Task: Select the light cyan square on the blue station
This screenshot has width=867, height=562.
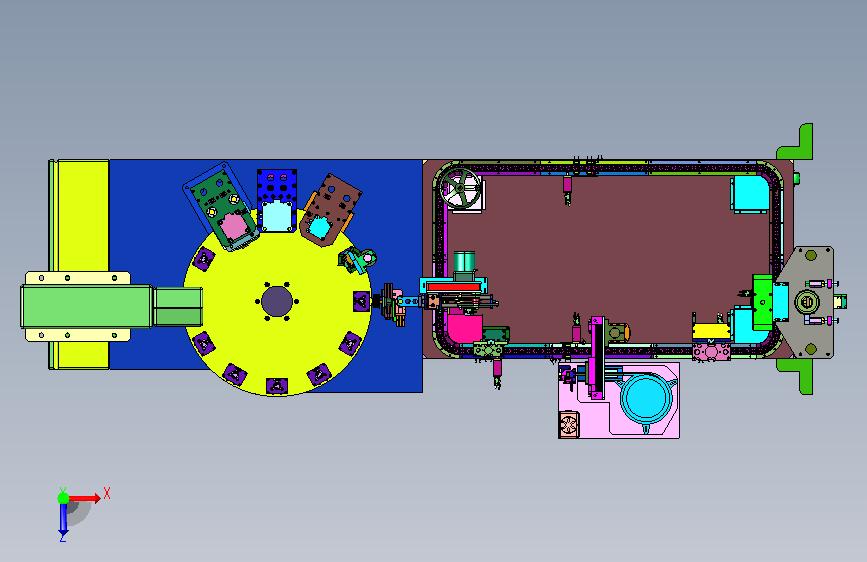Action: pos(278,216)
